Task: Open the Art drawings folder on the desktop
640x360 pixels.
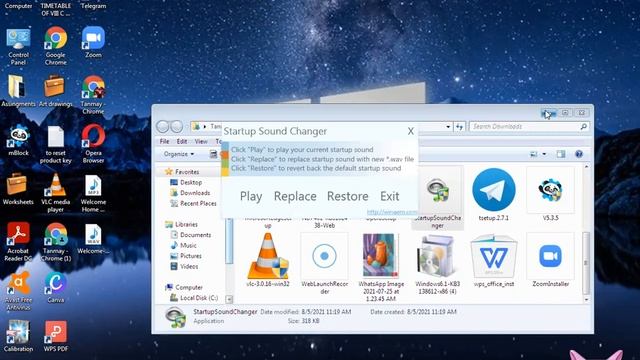Action: tap(56, 91)
